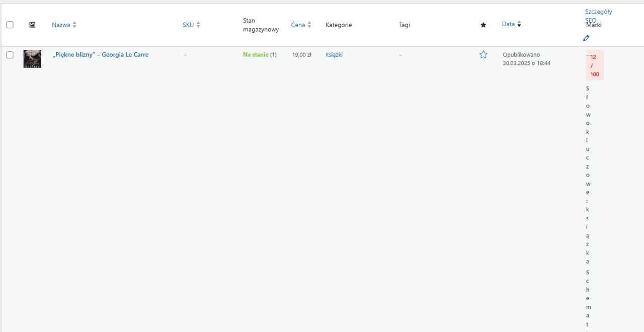Viewport: 644px width, 332px height.
Task: Click the Opublikowano 30.03.2025 o 18:44 date
Action: (527, 59)
